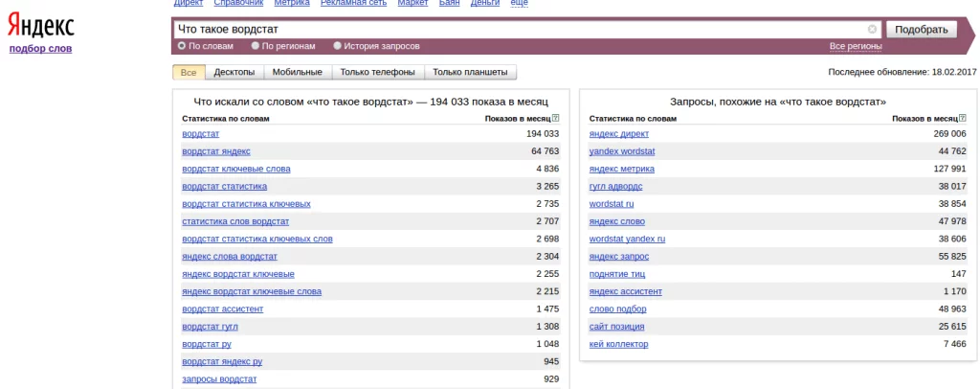Screen dimensions: 980x389
Task: Open the вордстат гугл link
Action: [x=210, y=327]
